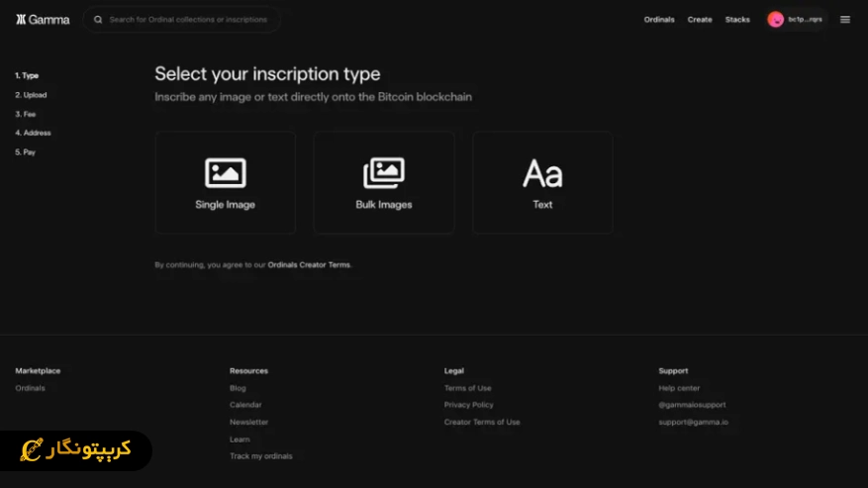The width and height of the screenshot is (868, 488).
Task: Select step 5. Pay
Action: pyautogui.click(x=26, y=151)
